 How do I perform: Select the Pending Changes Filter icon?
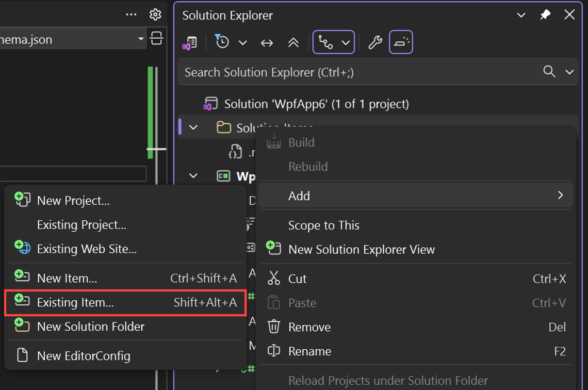coord(222,42)
